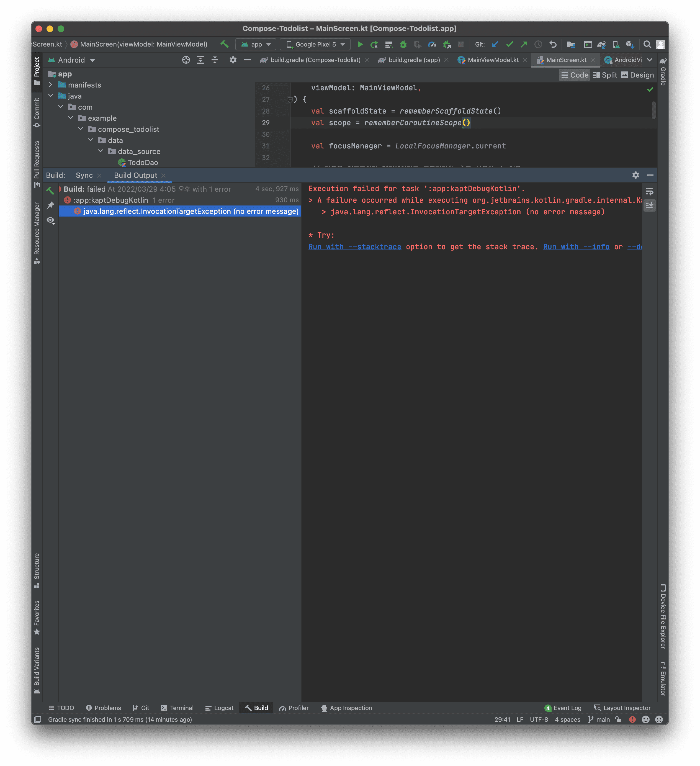The width and height of the screenshot is (700, 766).
Task: Toggle soft-wrap in build output panel
Action: [650, 191]
